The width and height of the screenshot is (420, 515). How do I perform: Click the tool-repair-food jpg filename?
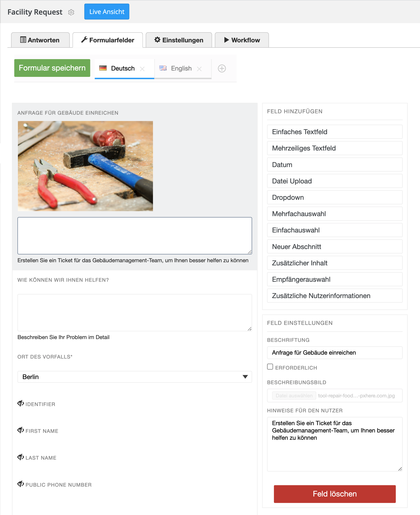coord(356,396)
